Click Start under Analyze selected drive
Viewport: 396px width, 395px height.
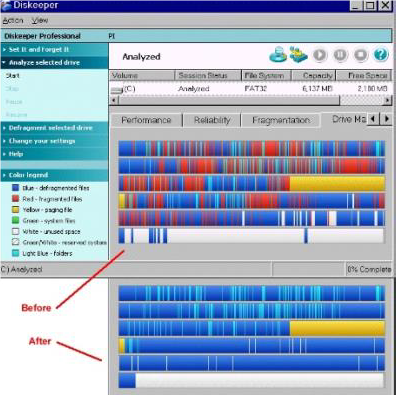(x=13, y=76)
